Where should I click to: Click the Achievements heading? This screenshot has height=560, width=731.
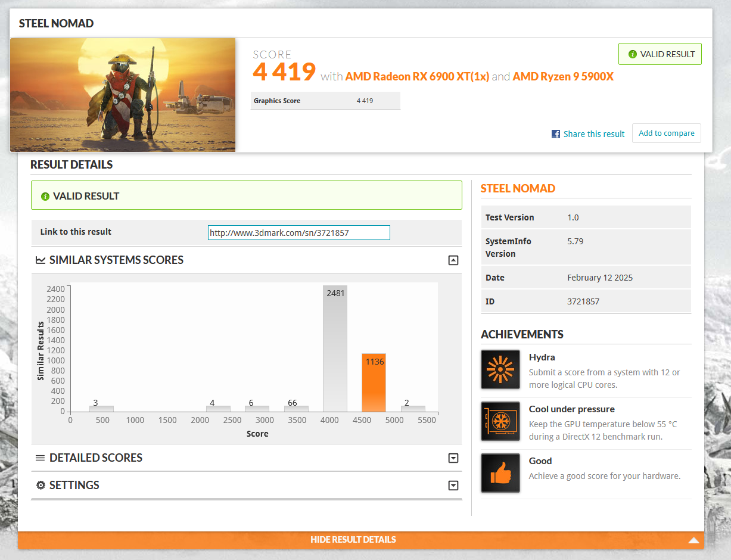coord(522,334)
